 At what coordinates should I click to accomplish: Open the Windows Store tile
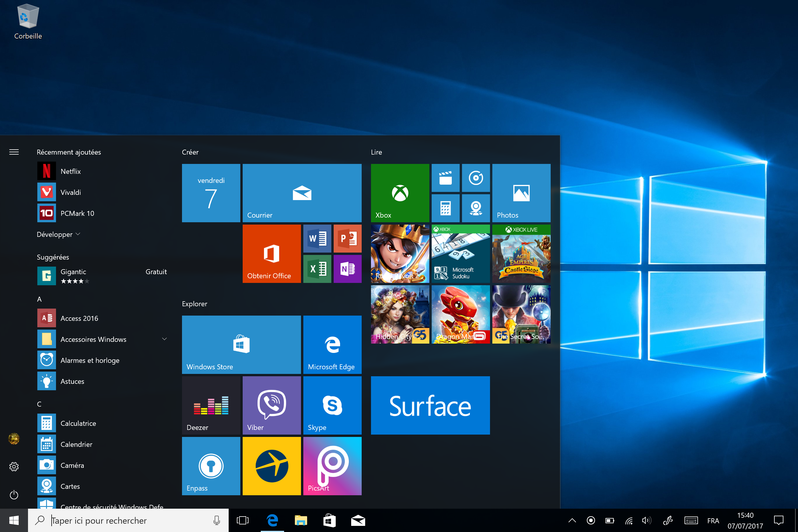241,345
